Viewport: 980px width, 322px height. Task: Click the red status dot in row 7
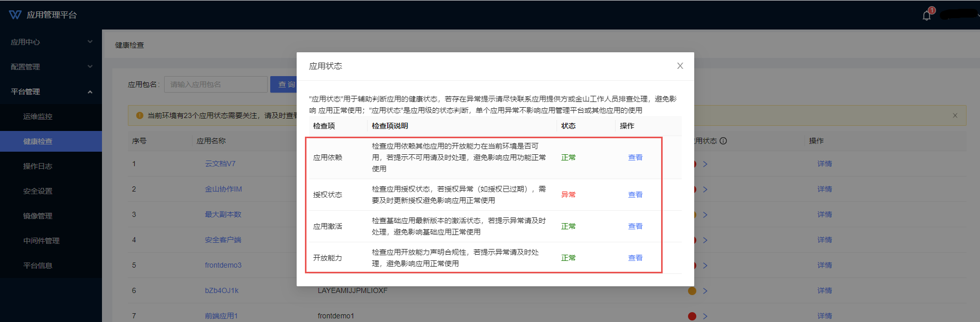pyautogui.click(x=692, y=316)
